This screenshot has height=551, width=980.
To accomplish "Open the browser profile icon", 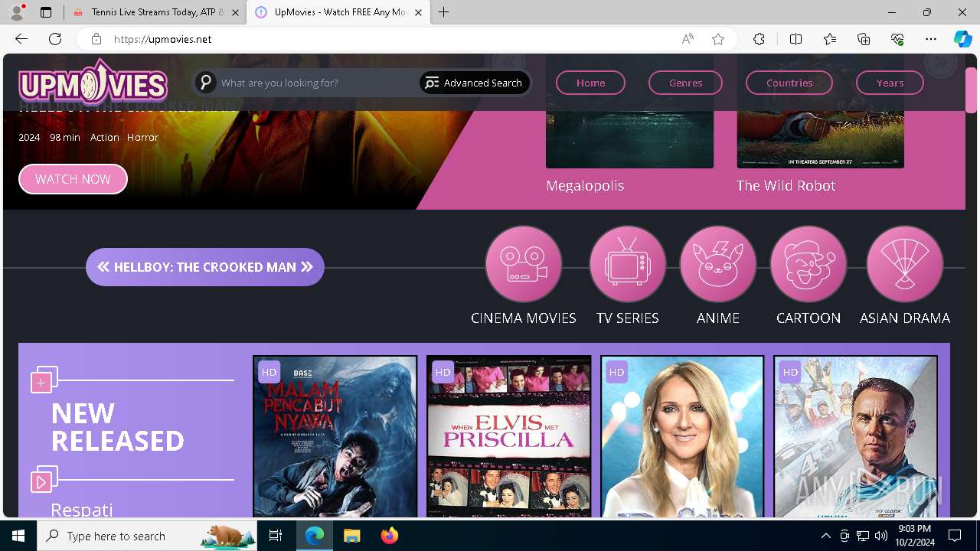I will pyautogui.click(x=17, y=12).
